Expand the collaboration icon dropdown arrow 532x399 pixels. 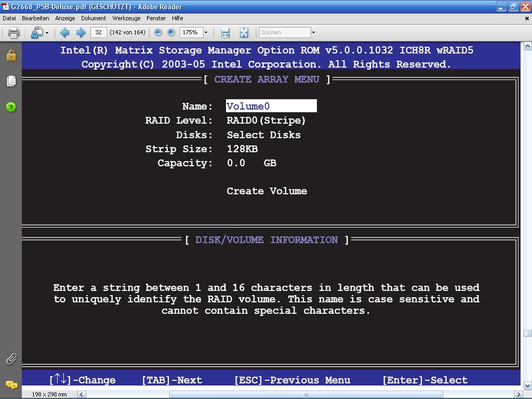47,33
